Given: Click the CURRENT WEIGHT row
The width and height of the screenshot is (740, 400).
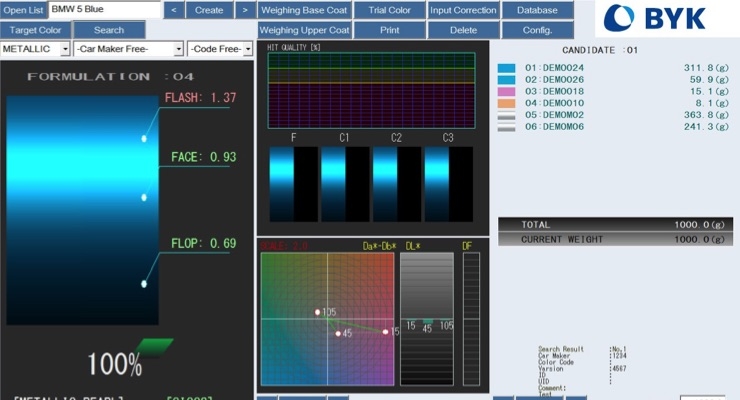Looking at the screenshot, I should [x=615, y=239].
